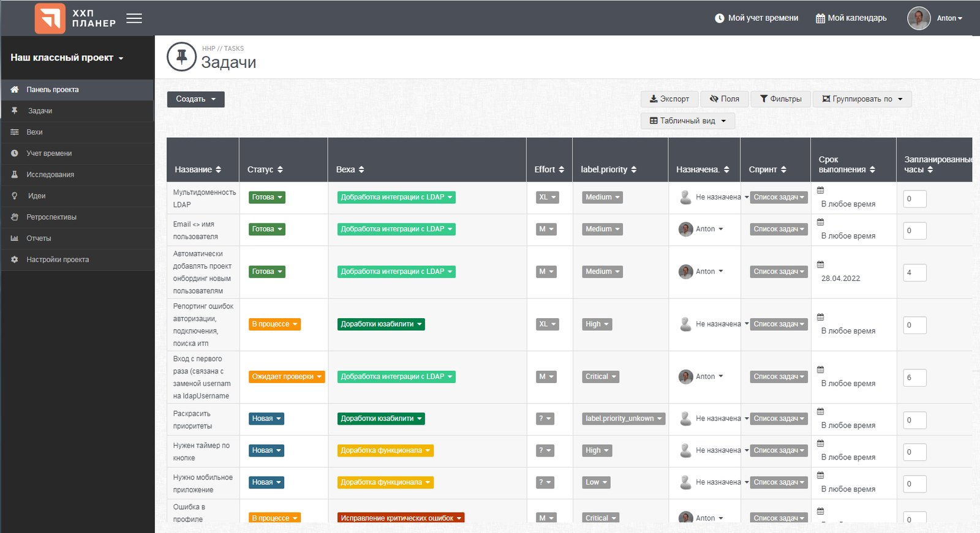
Task: Expand the Группировать по dropdown
Action: [862, 99]
